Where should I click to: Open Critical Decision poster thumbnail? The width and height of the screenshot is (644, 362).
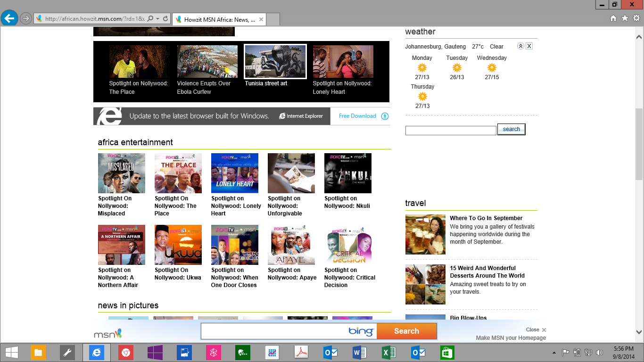[348, 245]
